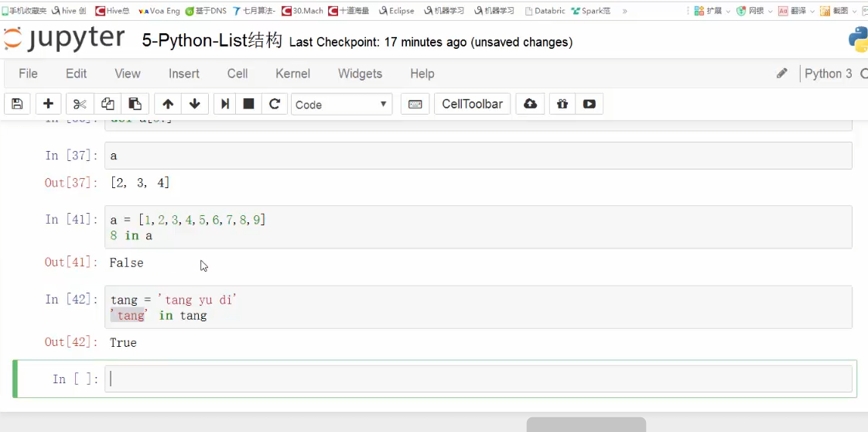Interrupt the kernel with stop icon
Viewport: 868px width, 432px height.
(x=249, y=104)
